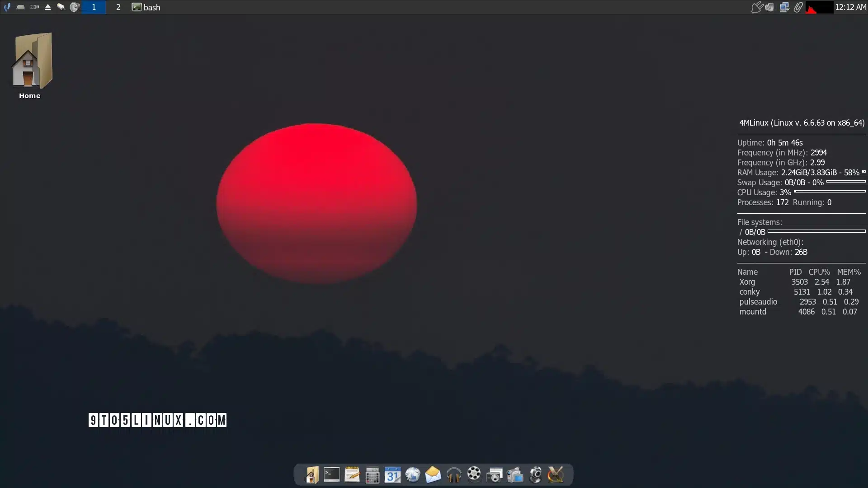Select workspace 1 in the pager
Image resolution: width=868 pixels, height=488 pixels.
pyautogui.click(x=94, y=7)
